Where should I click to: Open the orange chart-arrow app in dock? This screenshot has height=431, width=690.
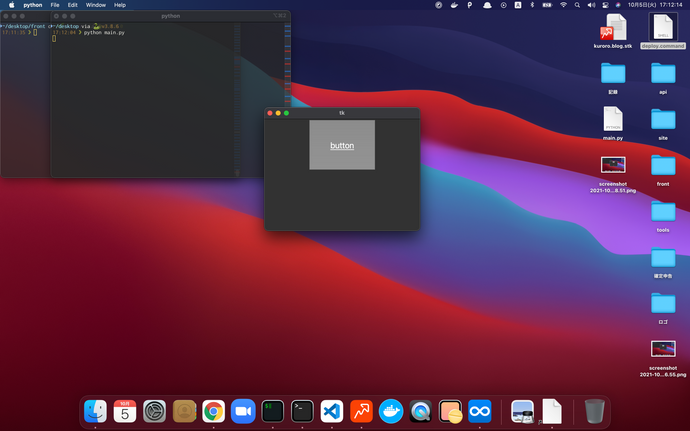pyautogui.click(x=361, y=411)
